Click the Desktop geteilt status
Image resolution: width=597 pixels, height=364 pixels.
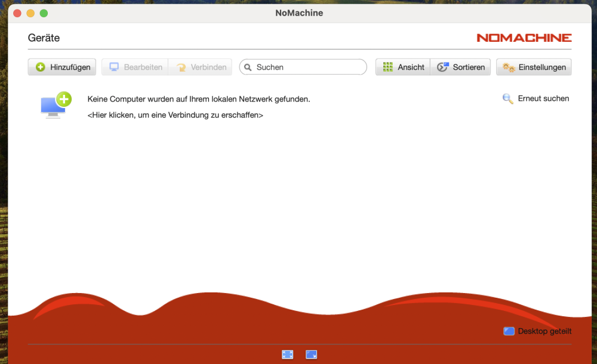click(x=537, y=331)
